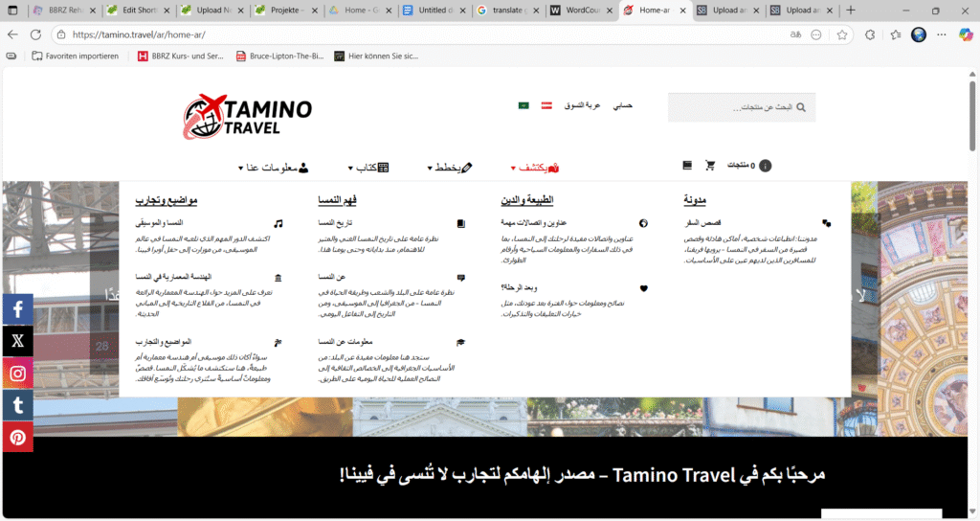
Task: Open the Facebook share icon in sidebar
Action: pos(17,309)
